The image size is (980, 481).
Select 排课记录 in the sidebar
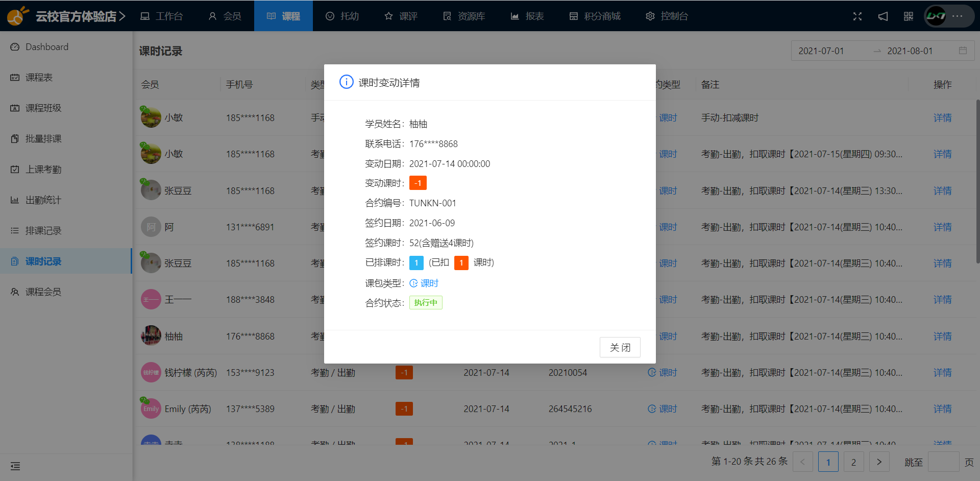43,231
